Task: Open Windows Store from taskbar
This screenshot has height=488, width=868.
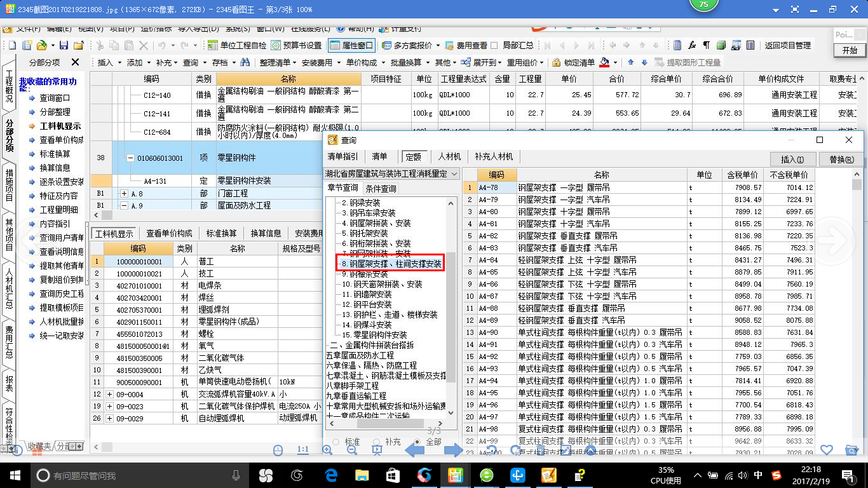Action: [x=393, y=475]
